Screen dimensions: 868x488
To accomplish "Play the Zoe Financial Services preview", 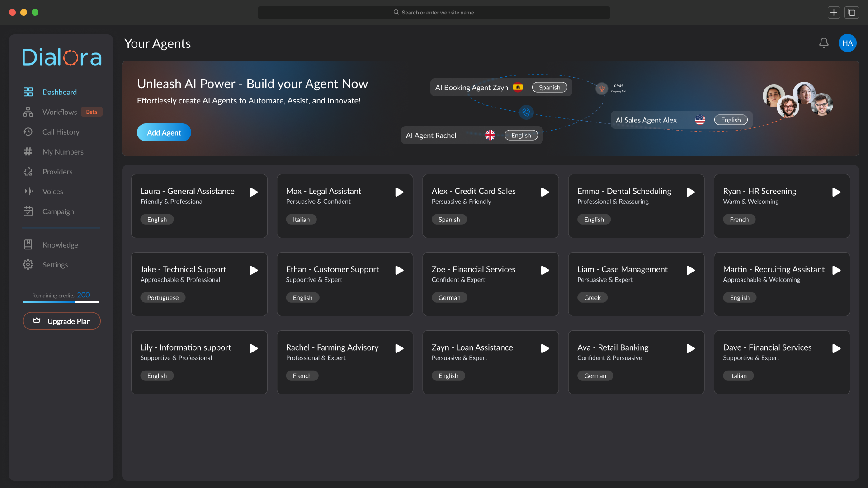I will (545, 270).
